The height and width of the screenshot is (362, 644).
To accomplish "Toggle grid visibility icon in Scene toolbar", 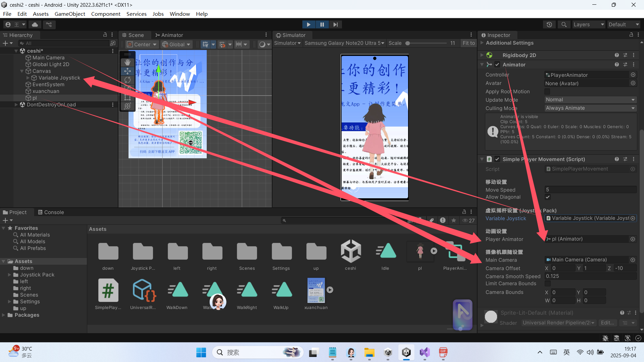I will click(205, 44).
